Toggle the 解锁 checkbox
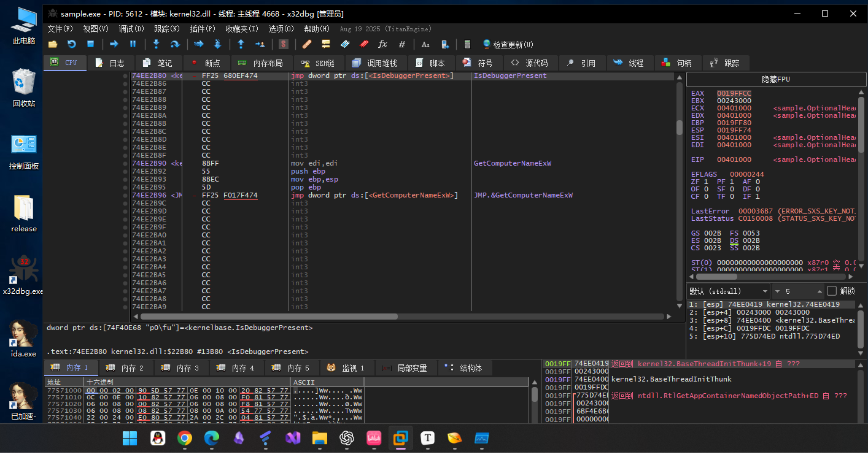868x457 pixels. point(832,291)
